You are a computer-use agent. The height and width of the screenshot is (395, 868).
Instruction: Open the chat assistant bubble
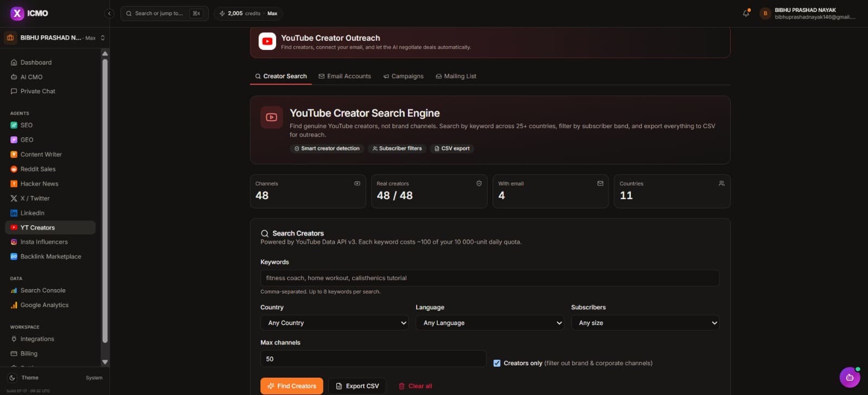pos(850,377)
